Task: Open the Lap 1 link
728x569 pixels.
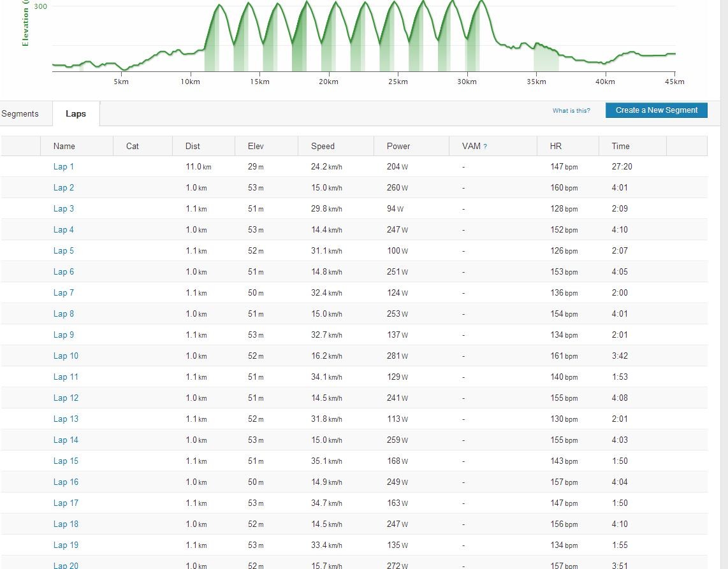Action: tap(64, 166)
